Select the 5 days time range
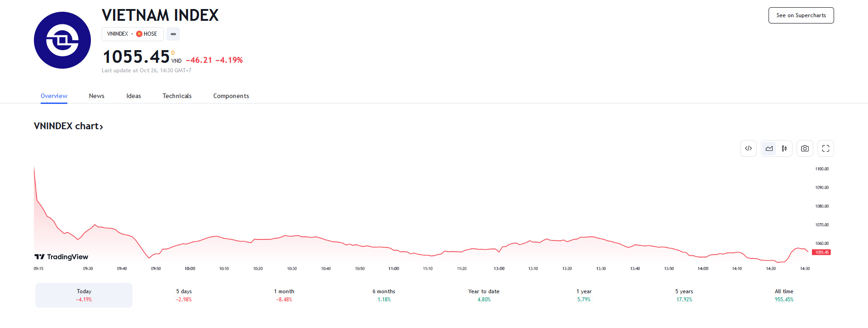This screenshot has width=868, height=328. [184, 295]
